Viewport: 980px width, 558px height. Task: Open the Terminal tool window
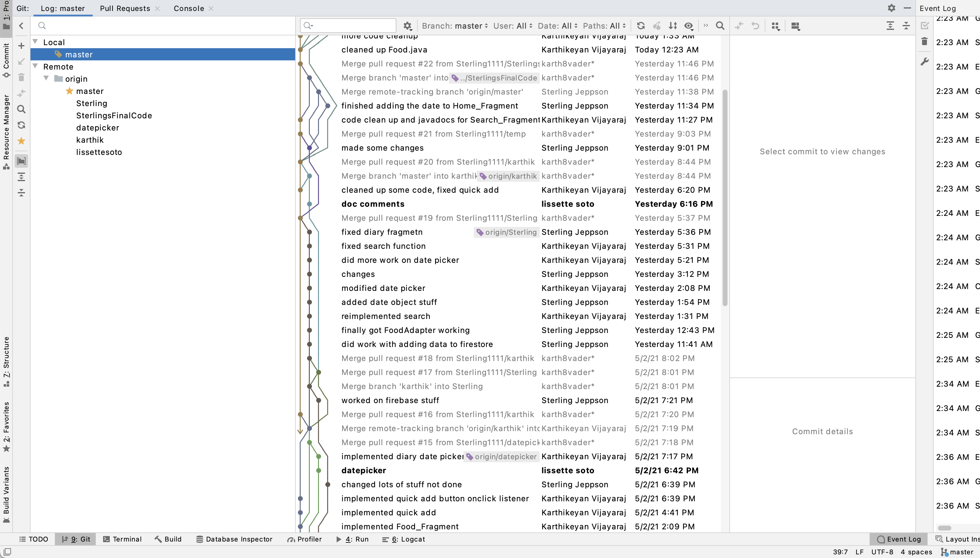[x=123, y=539]
